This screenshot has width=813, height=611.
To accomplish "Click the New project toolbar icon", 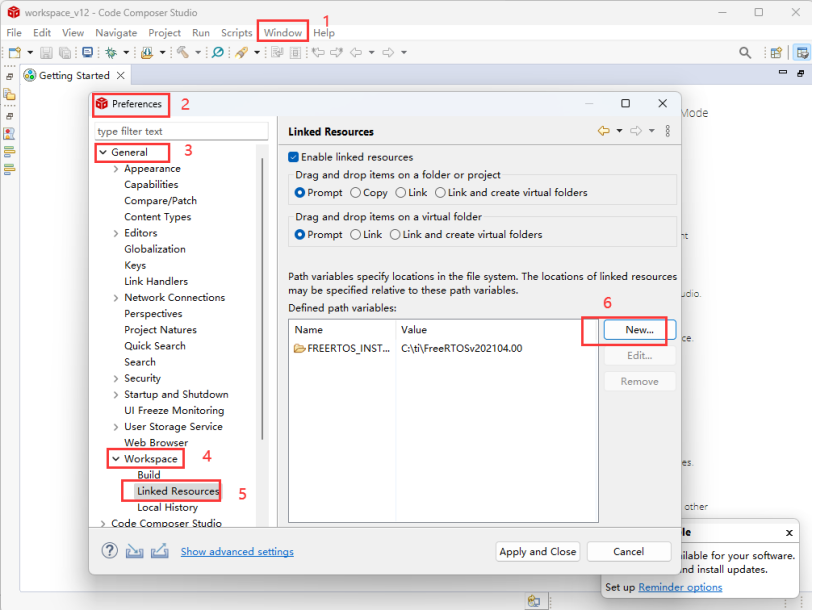I will [x=15, y=52].
